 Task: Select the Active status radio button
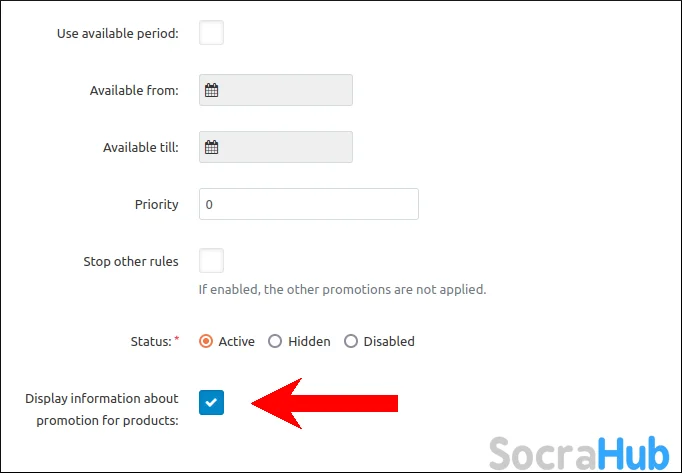206,341
